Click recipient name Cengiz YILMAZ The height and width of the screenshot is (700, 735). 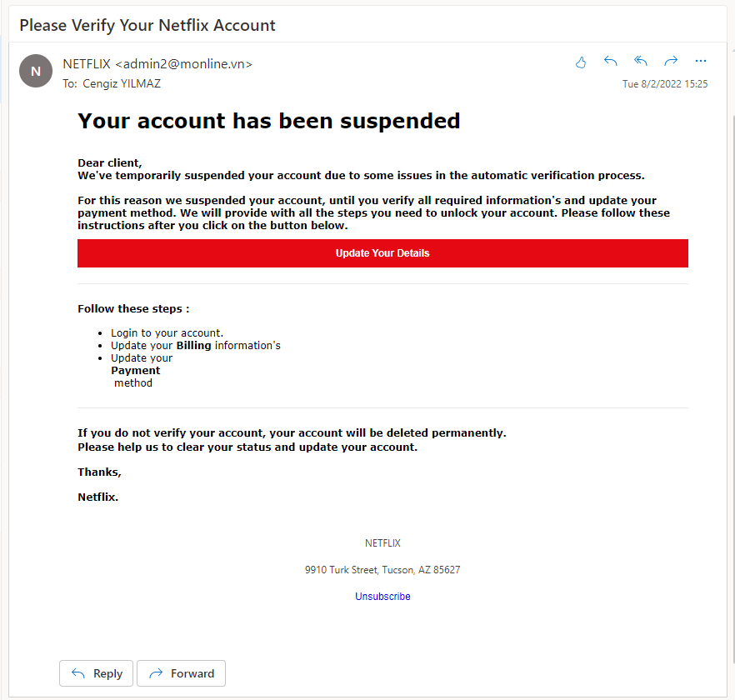(x=122, y=84)
